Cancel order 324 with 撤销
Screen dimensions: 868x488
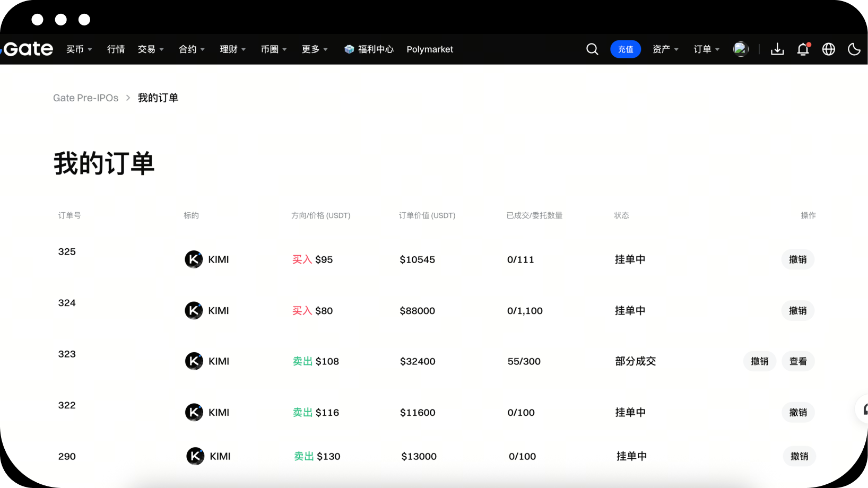[x=798, y=310]
